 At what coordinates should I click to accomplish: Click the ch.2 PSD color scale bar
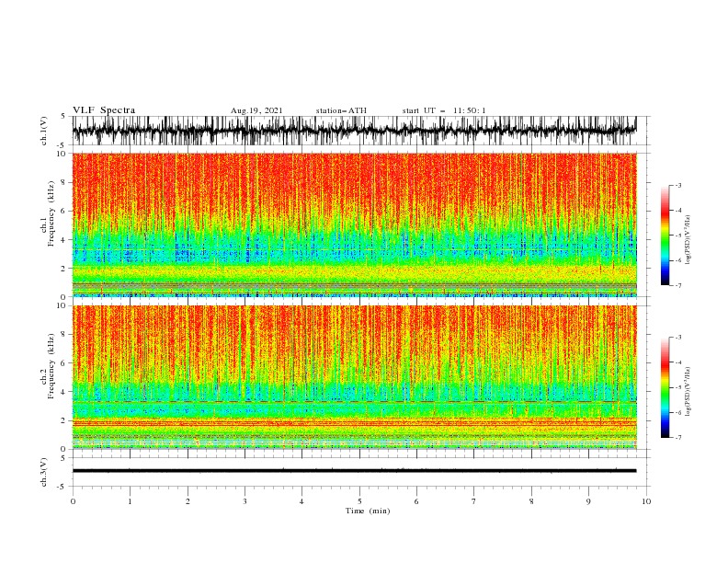pyautogui.click(x=665, y=387)
